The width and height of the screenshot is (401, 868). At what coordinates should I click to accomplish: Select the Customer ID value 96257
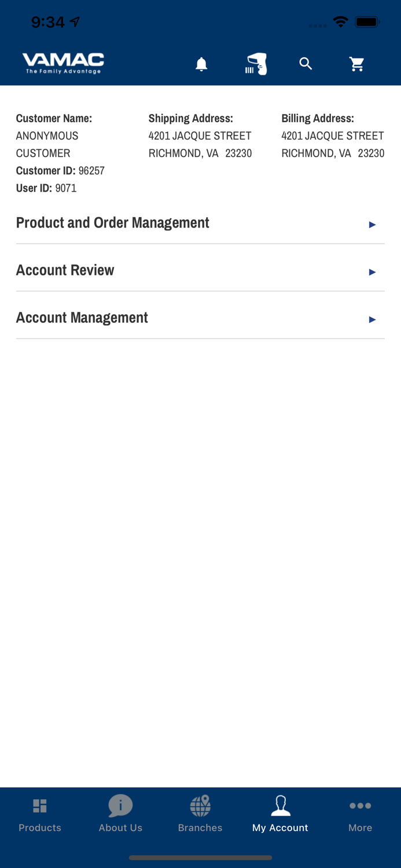pyautogui.click(x=91, y=171)
